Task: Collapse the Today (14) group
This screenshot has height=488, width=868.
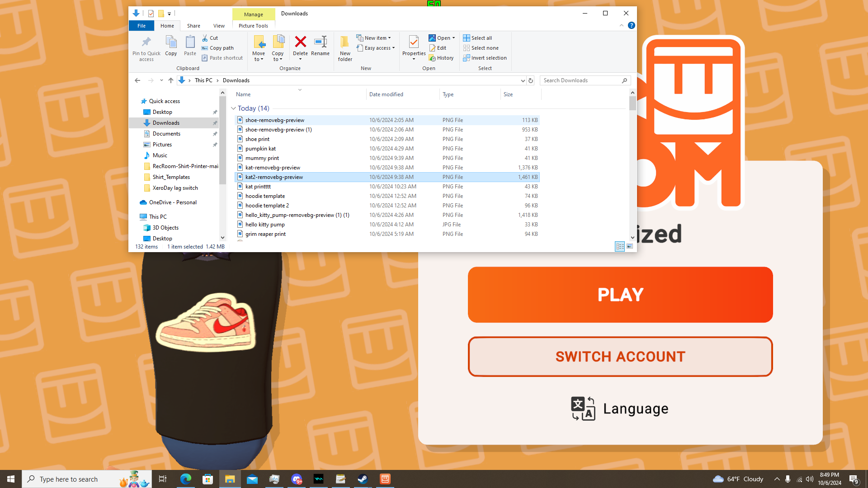Action: 233,108
